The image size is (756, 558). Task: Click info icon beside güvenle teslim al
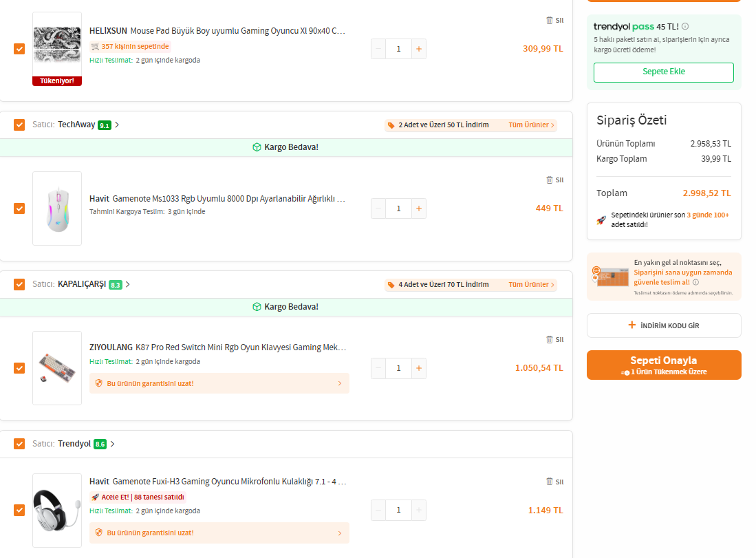tap(695, 282)
